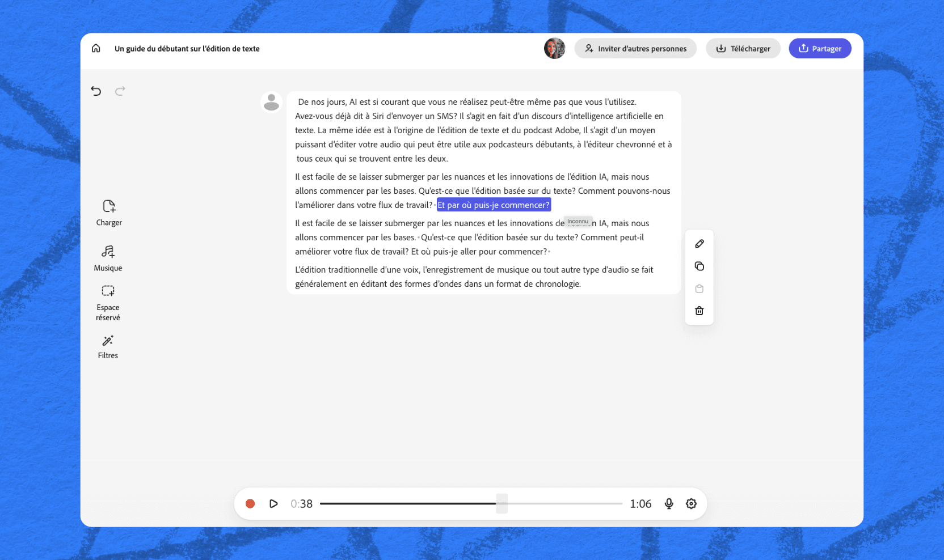The image size is (944, 560).
Task: Open the Filtres magic wand tool
Action: tap(108, 347)
